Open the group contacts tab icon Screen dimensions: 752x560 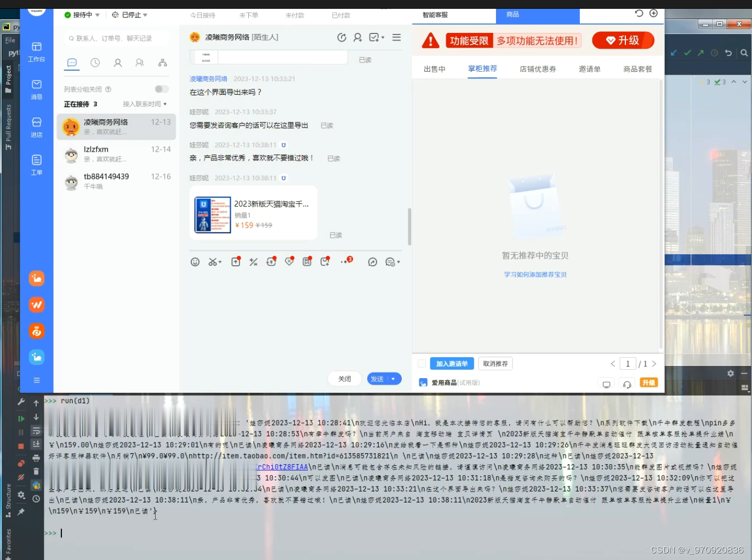tap(140, 63)
